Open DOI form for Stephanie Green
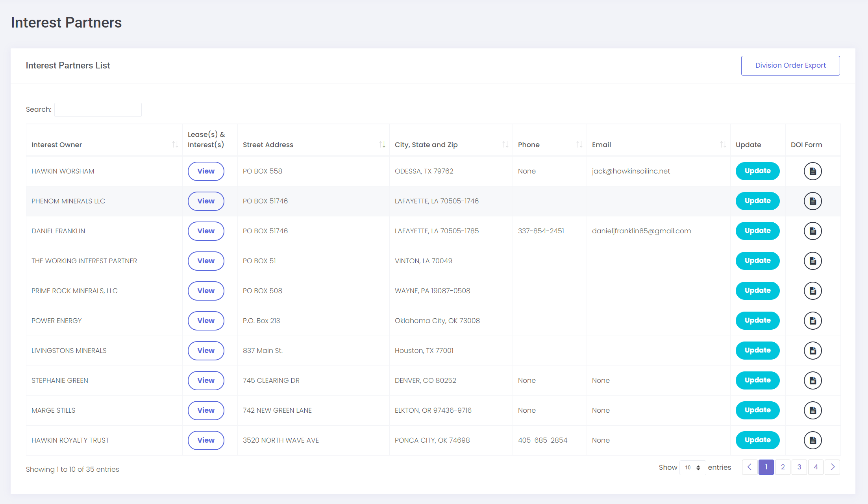868x504 pixels. tap(812, 380)
